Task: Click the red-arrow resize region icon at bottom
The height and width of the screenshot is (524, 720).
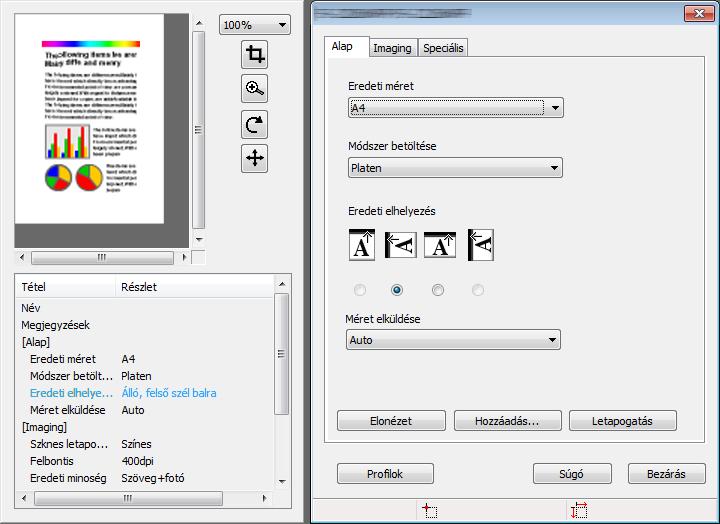Action: pyautogui.click(x=579, y=510)
